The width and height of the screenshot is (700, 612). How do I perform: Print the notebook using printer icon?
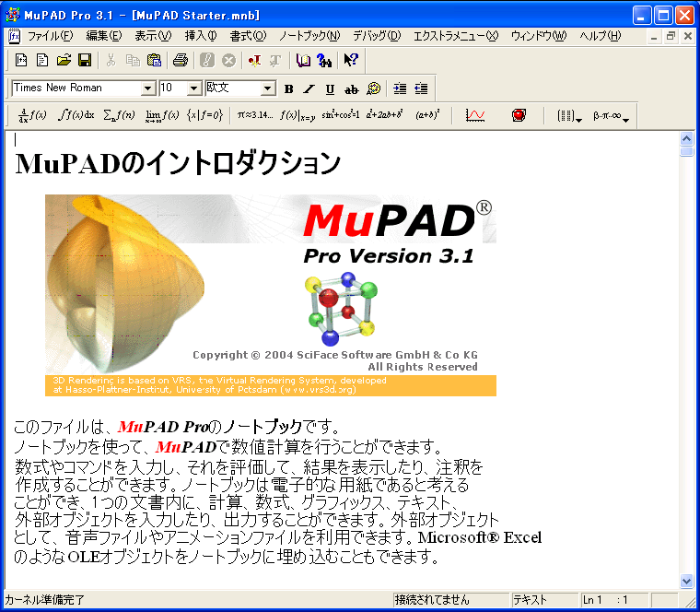tap(181, 60)
